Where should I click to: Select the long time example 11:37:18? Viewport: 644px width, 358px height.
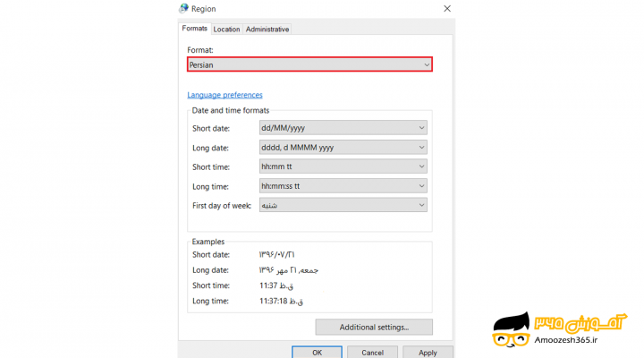pos(282,301)
